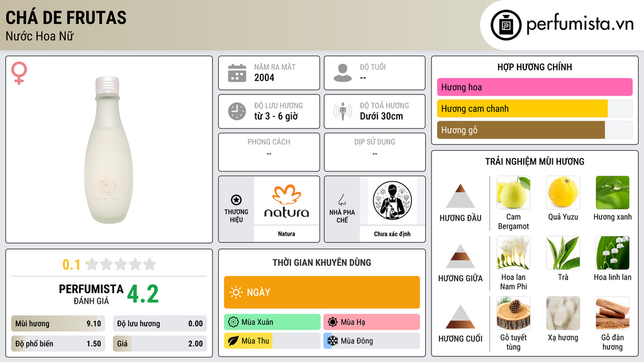Click the Hương cuối pyramid icon
Viewport: 644px width, 362px height.
click(x=460, y=317)
